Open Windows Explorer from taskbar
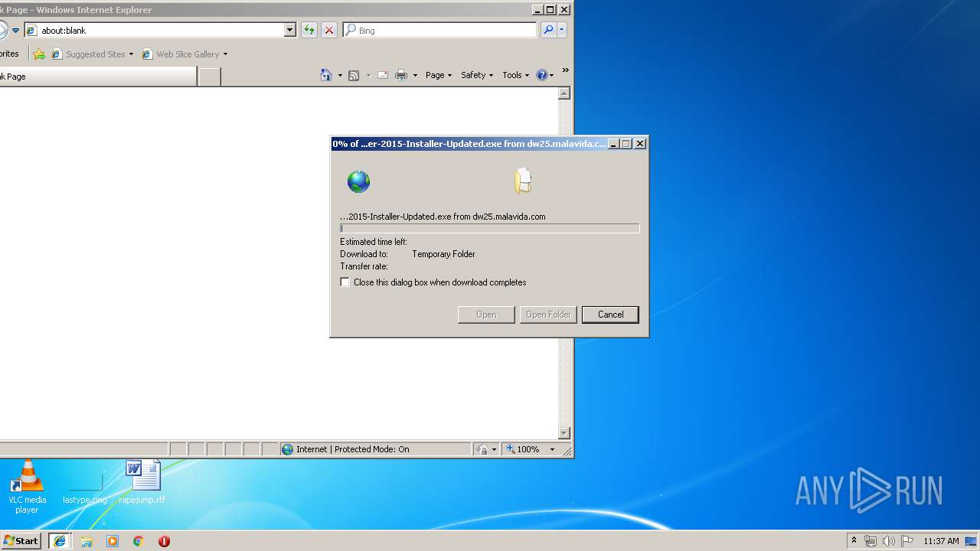The image size is (980, 551). 87,541
